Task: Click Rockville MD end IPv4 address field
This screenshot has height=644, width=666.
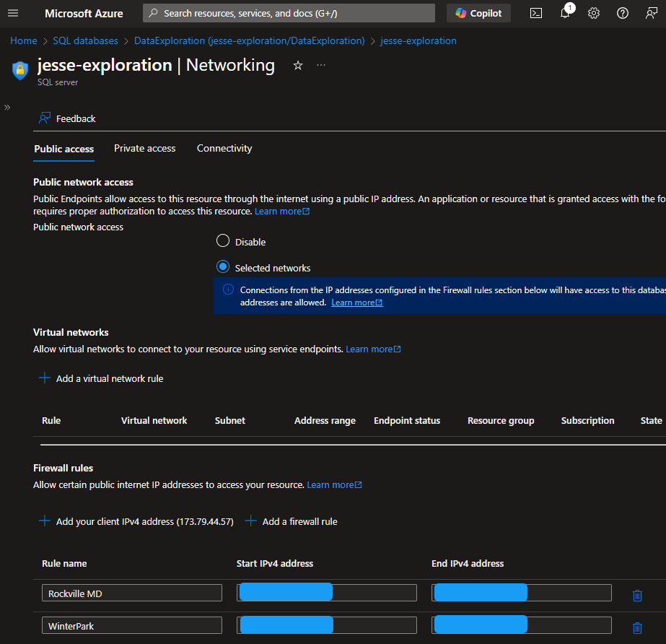Action: point(522,593)
